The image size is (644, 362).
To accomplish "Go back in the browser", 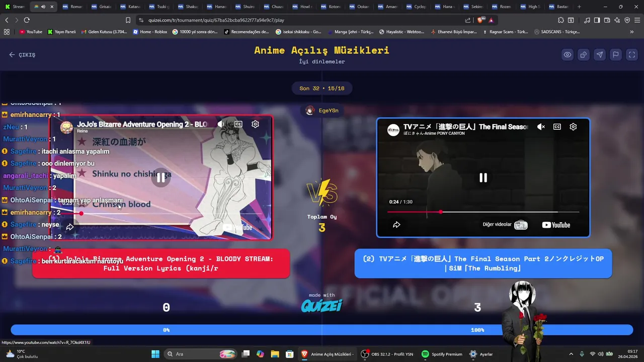I will 7,20.
